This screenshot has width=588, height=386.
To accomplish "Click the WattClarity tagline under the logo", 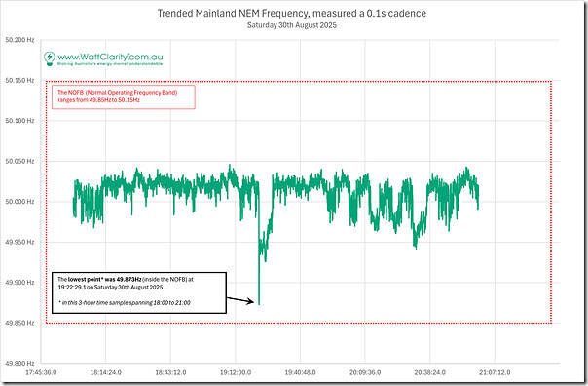I will [110, 64].
